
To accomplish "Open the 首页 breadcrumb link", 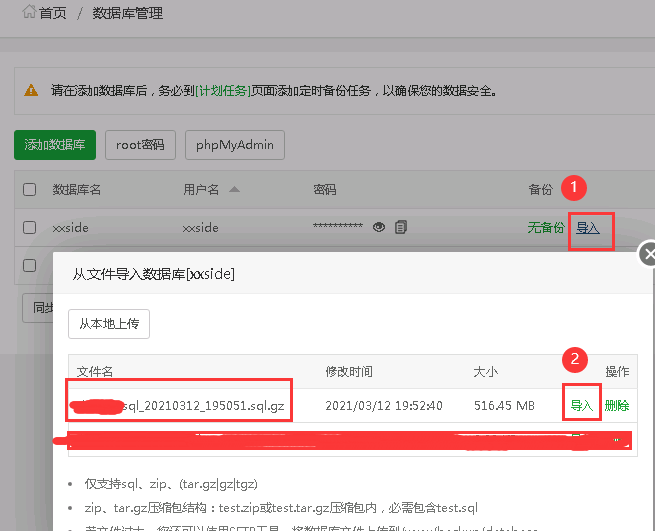I will point(53,13).
